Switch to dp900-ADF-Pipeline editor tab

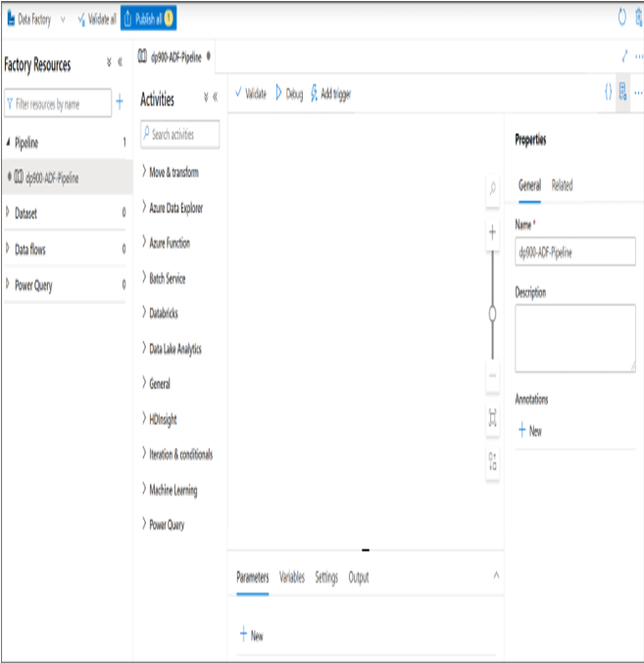pyautogui.click(x=174, y=57)
